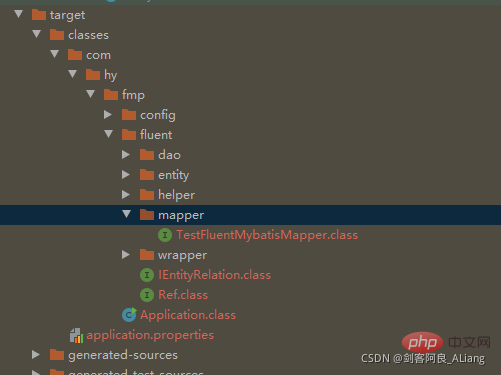Expand the generated-sources folder arrow
Viewport: 501px width, 375px height.
click(36, 355)
